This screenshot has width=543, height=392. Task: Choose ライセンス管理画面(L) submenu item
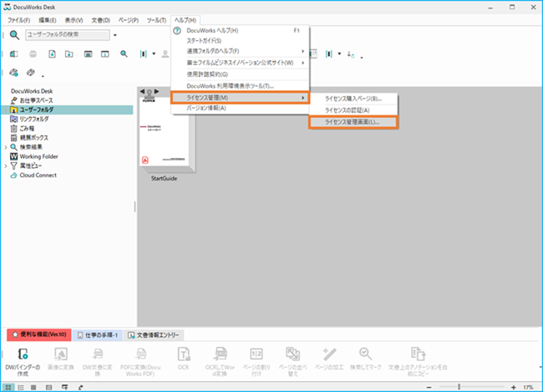pos(353,122)
